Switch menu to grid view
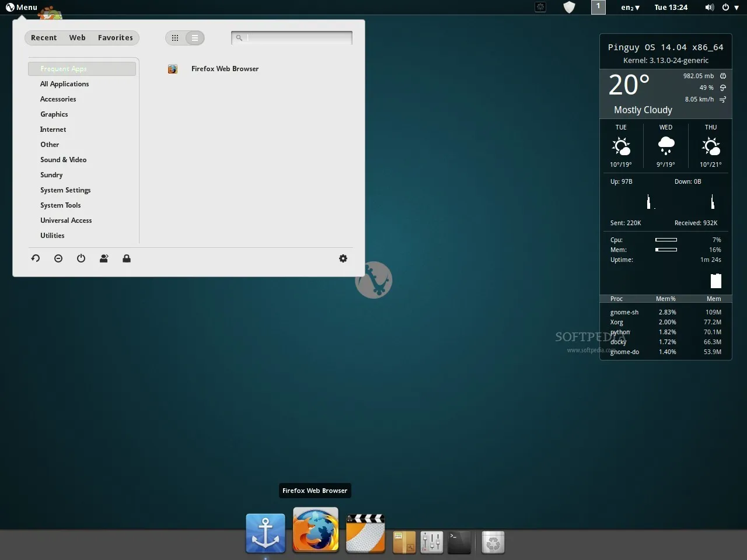Viewport: 747px width, 560px height. point(175,38)
